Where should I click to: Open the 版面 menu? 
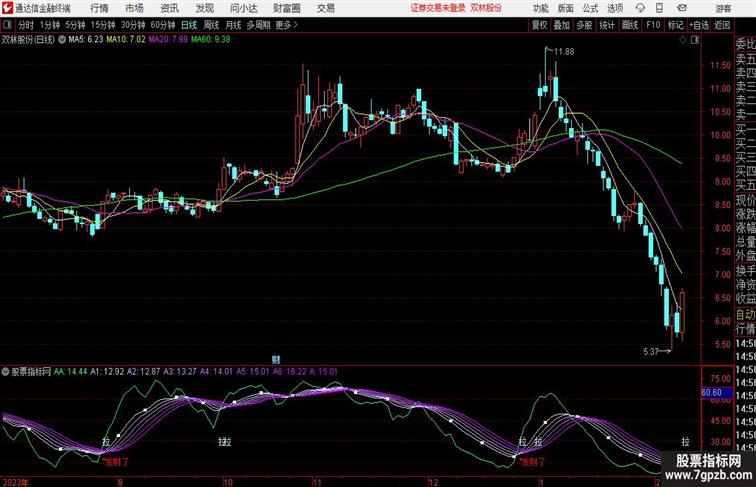566,8
